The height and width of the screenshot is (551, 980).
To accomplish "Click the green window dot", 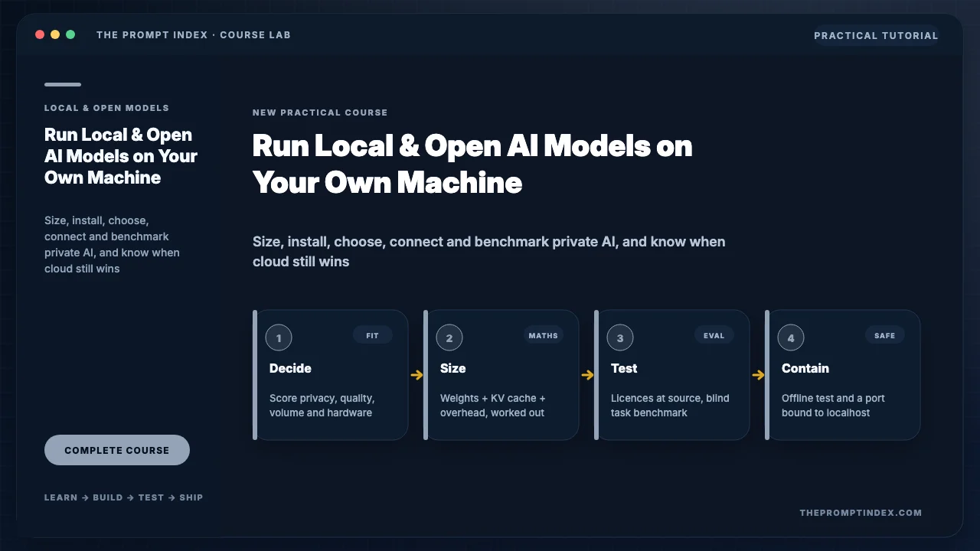I will pyautogui.click(x=70, y=34).
